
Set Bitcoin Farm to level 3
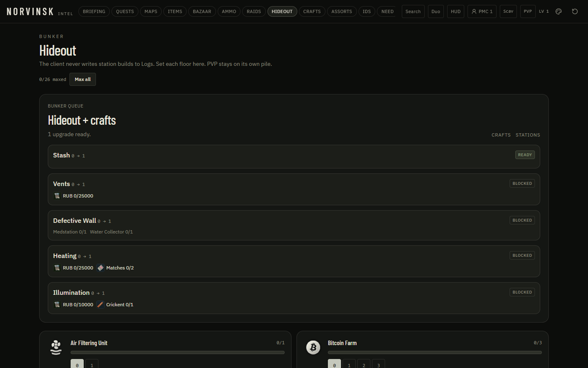tap(379, 364)
